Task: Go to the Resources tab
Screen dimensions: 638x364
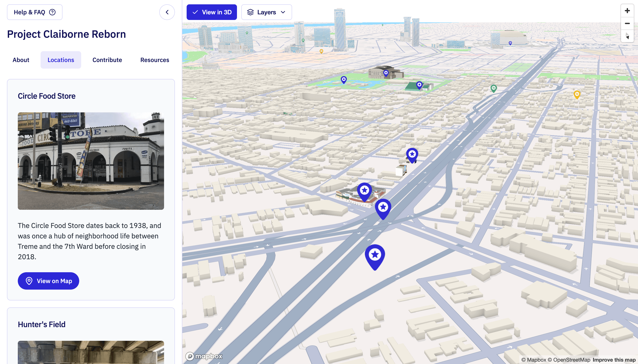Action: coord(155,60)
